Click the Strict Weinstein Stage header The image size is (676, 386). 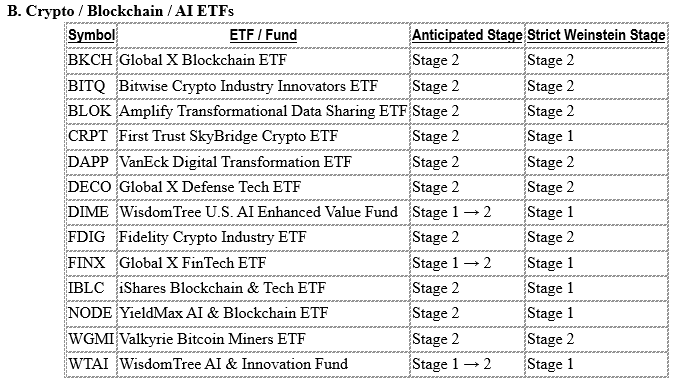pos(596,35)
